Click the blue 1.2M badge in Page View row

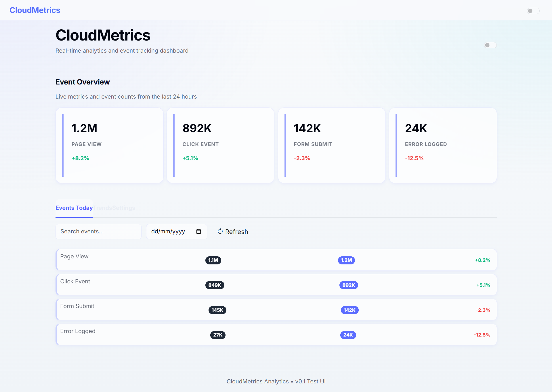click(x=346, y=260)
